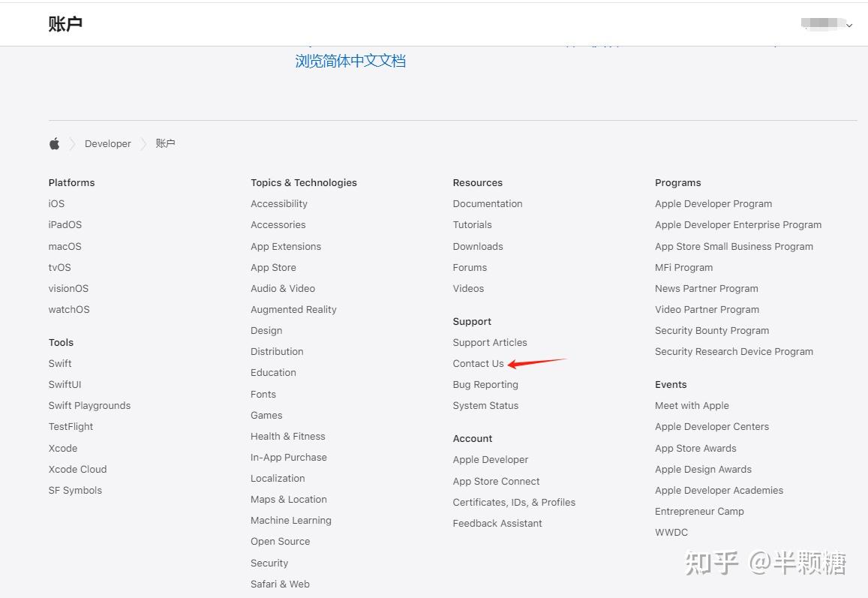Screen dimensions: 868x598
Task: Click the Apple logo breadcrumb icon
Action: point(54,144)
